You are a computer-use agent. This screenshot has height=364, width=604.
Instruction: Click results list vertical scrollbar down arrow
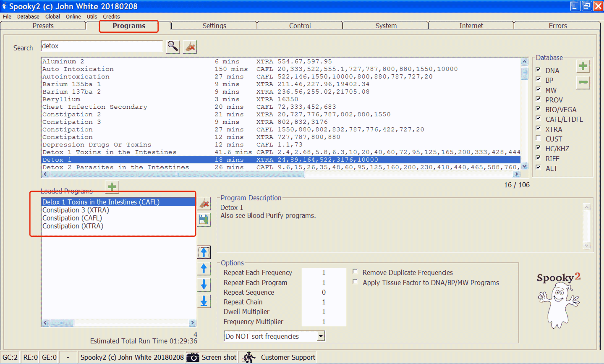(524, 167)
